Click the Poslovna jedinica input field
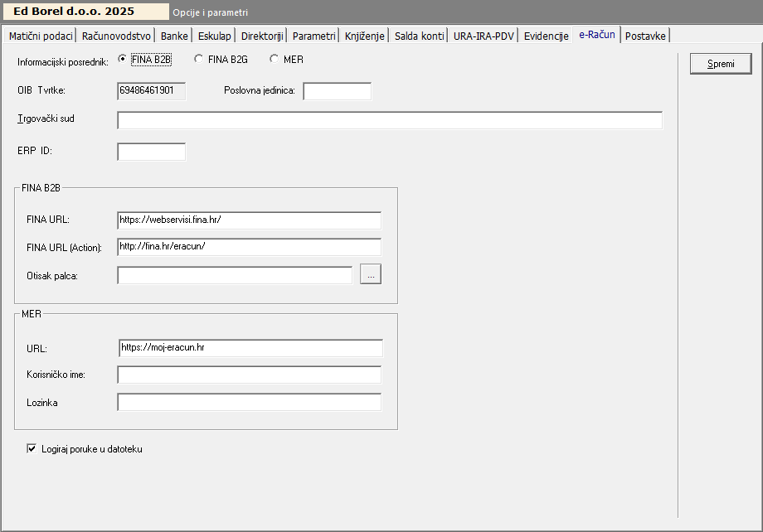763x532 pixels. 337,91
